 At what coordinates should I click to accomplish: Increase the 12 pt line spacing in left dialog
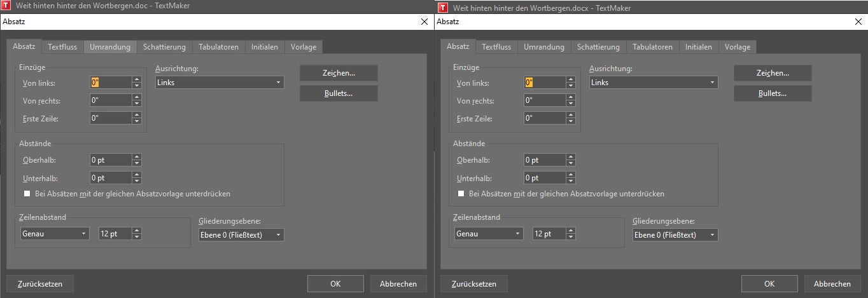pyautogui.click(x=137, y=231)
